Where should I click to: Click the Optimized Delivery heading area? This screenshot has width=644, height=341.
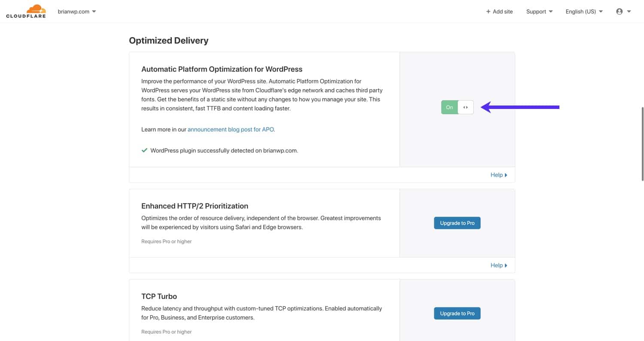click(168, 40)
